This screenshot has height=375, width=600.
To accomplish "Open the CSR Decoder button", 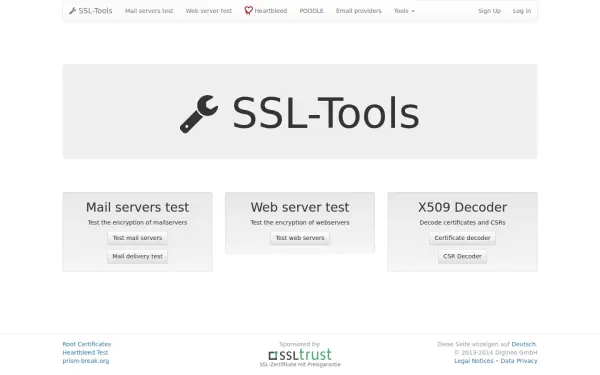I will click(x=462, y=256).
